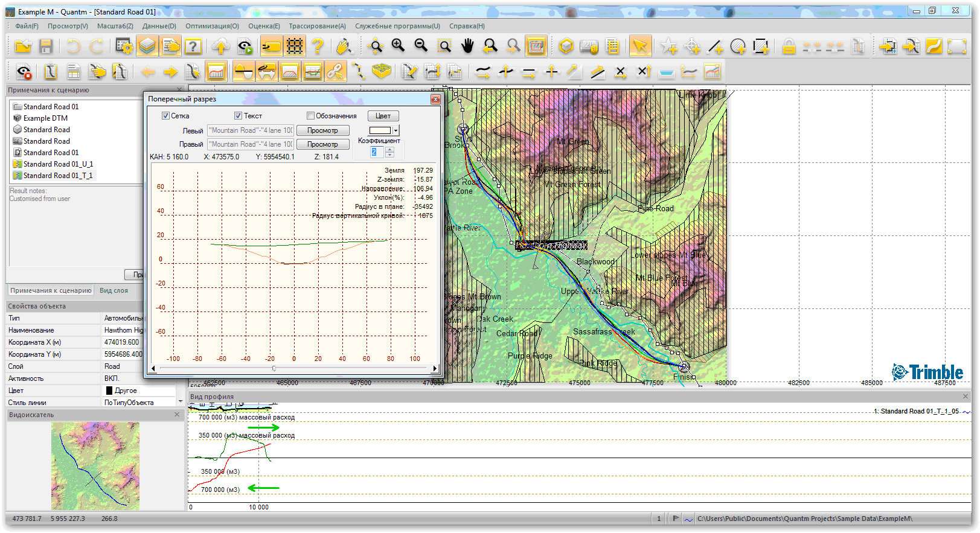Click the yellow right arrow icon
This screenshot has height=533, width=980.
click(171, 72)
